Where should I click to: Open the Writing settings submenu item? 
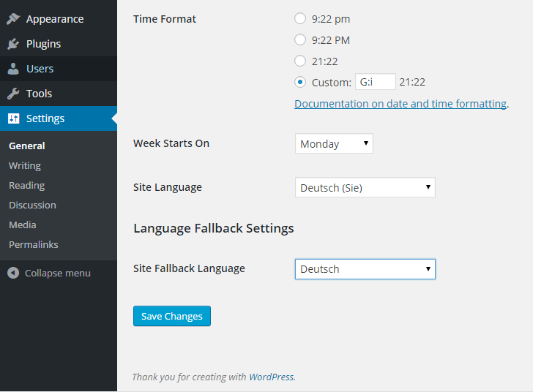click(x=25, y=166)
